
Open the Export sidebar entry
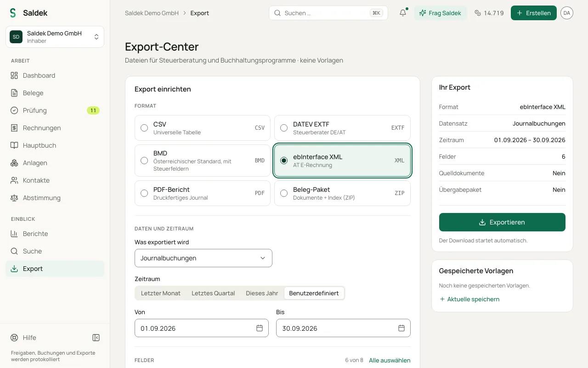55,269
